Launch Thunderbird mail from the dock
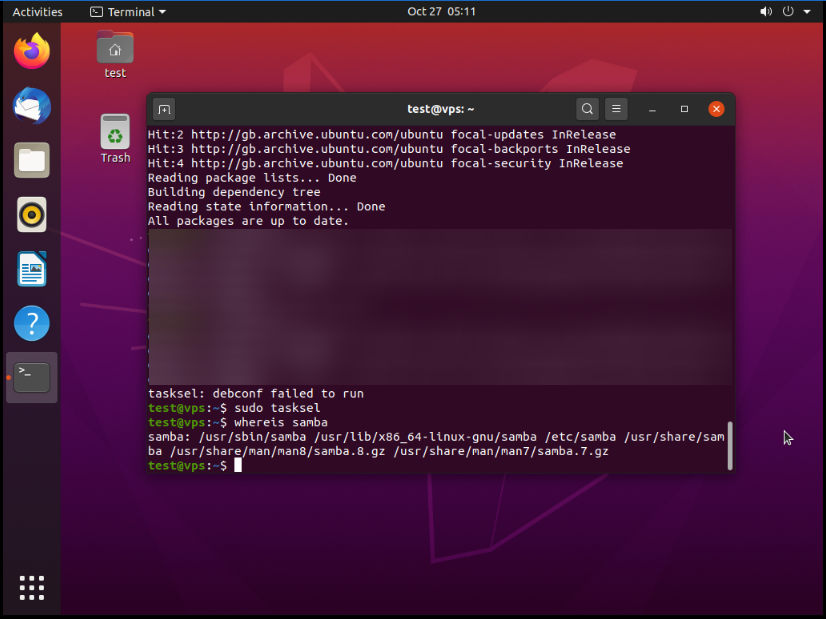This screenshot has height=619, width=826. tap(32, 106)
